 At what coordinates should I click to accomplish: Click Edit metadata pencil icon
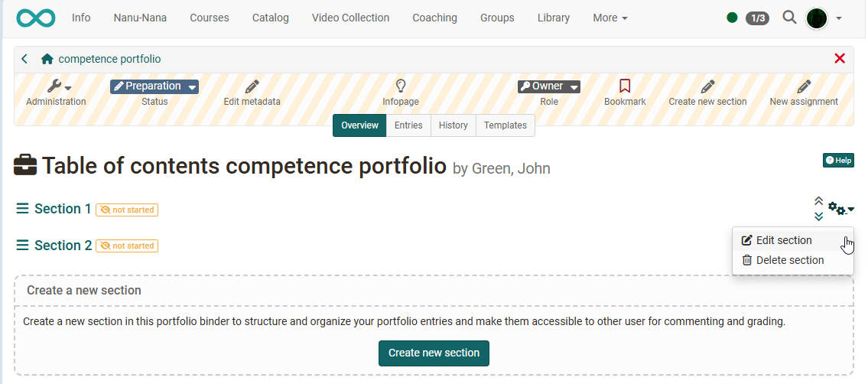point(252,86)
